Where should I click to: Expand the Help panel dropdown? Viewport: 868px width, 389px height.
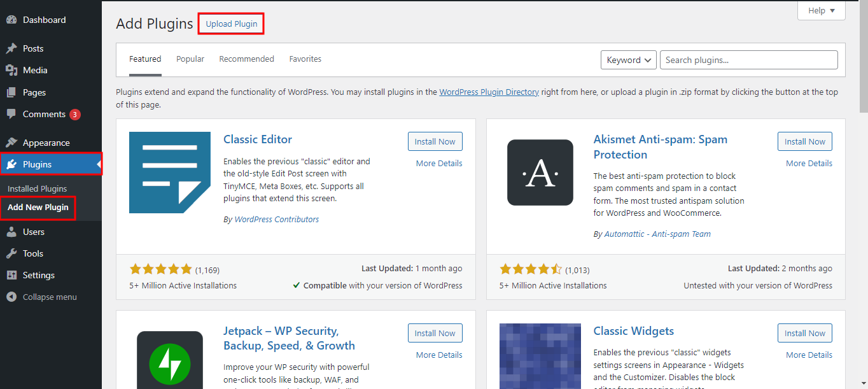821,11
